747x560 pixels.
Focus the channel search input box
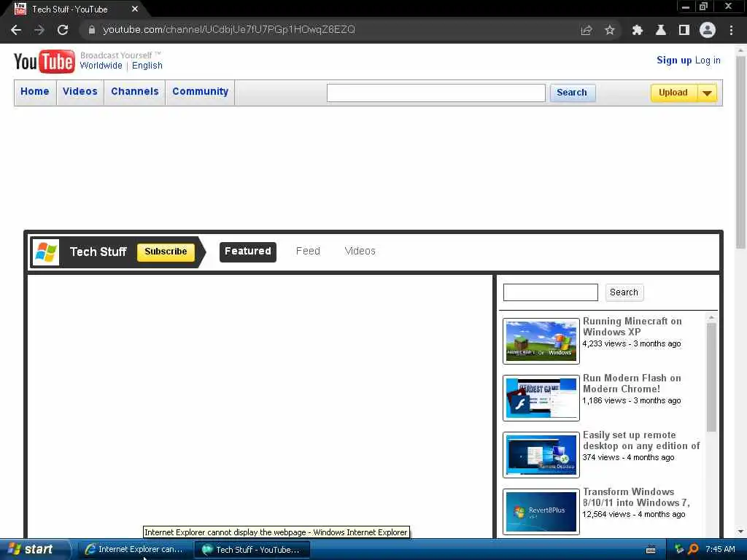coord(551,292)
